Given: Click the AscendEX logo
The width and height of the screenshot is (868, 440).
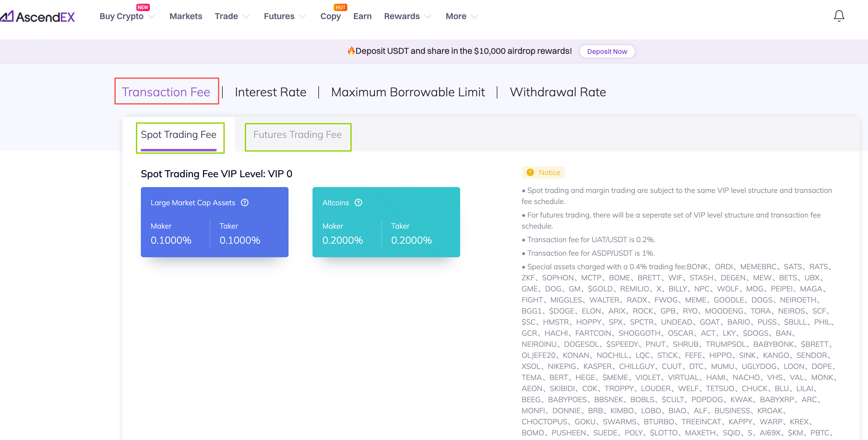Looking at the screenshot, I should [38, 17].
